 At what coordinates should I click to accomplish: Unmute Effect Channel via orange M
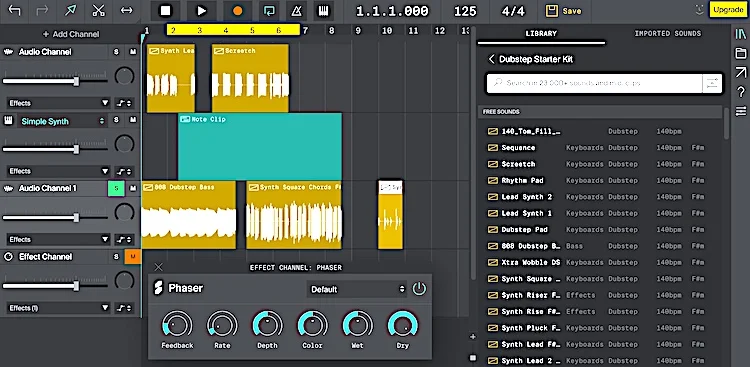tap(133, 257)
